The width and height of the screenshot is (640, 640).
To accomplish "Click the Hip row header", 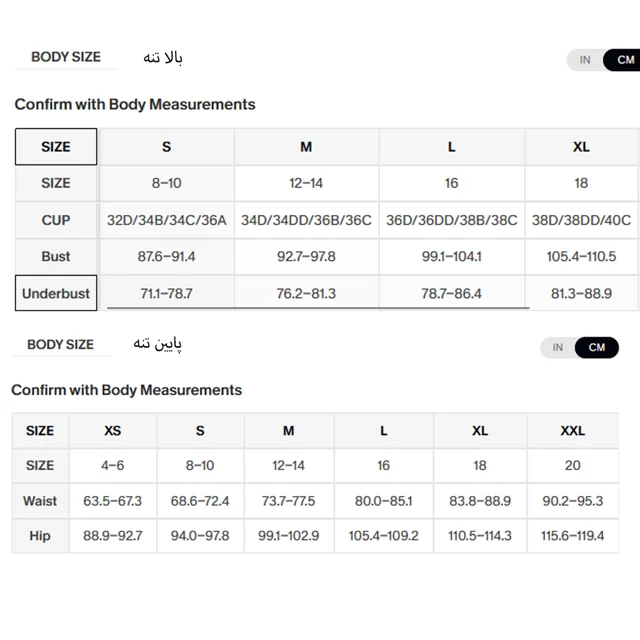I will tap(40, 536).
